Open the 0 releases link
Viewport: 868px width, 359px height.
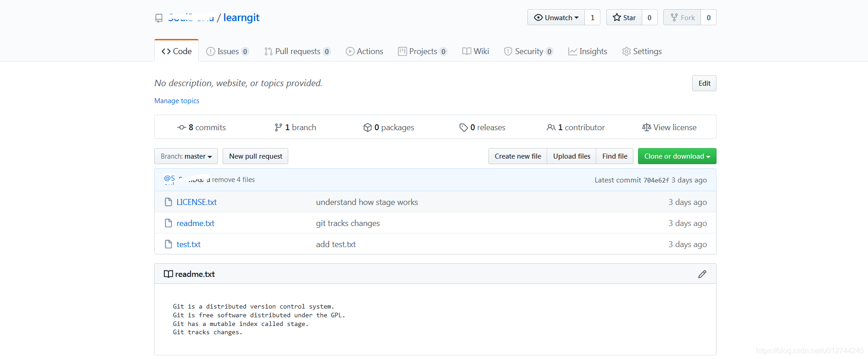click(x=482, y=127)
